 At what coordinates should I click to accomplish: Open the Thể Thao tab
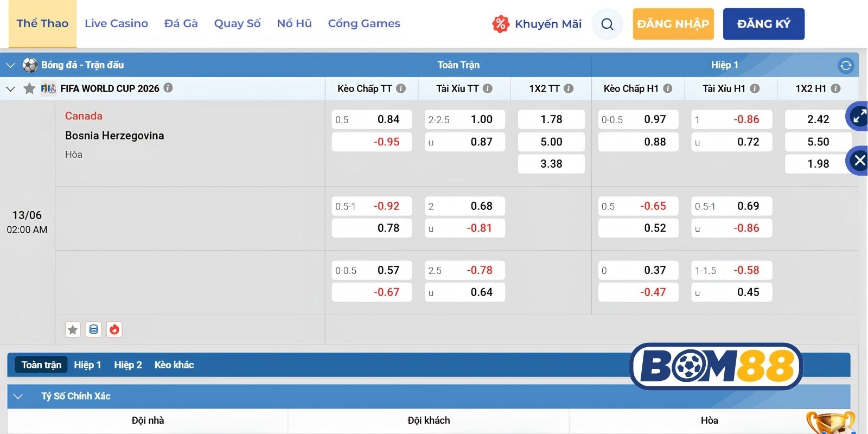(42, 23)
